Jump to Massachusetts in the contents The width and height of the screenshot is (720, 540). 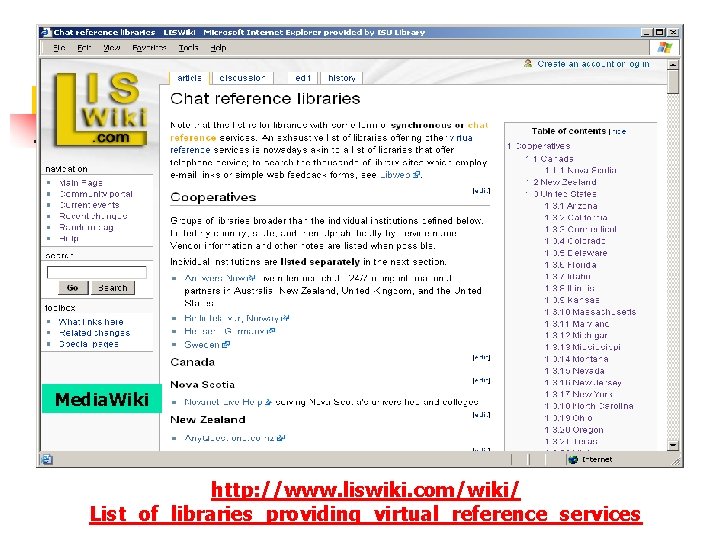(590, 312)
